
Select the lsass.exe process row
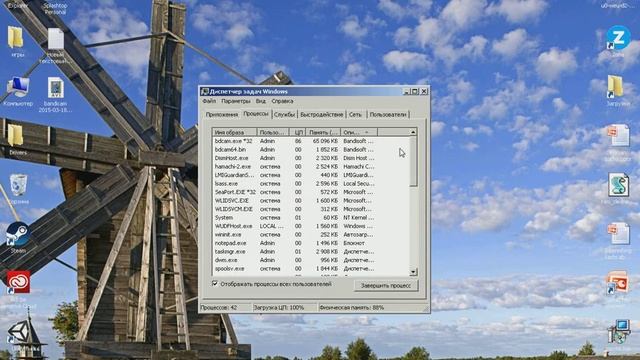coord(311,184)
